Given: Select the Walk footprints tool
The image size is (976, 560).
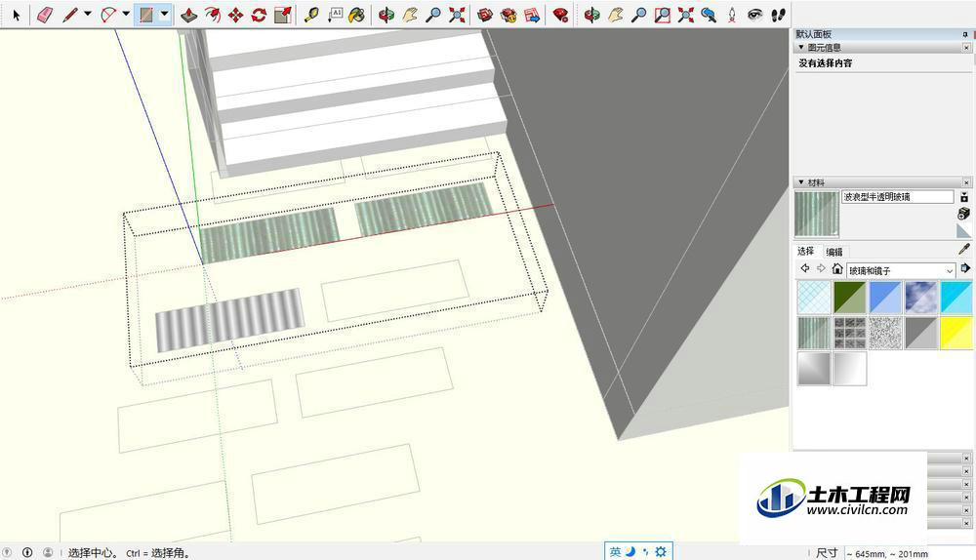Looking at the screenshot, I should tap(778, 15).
